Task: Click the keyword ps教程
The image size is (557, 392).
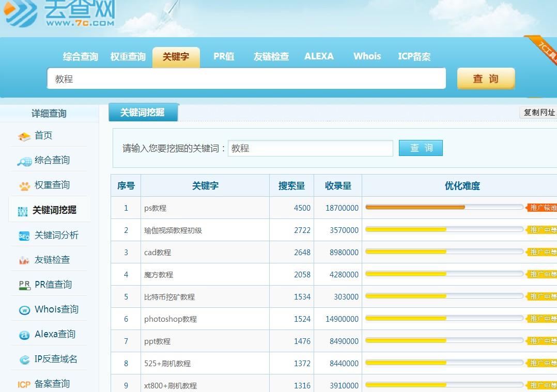Action: [x=155, y=208]
